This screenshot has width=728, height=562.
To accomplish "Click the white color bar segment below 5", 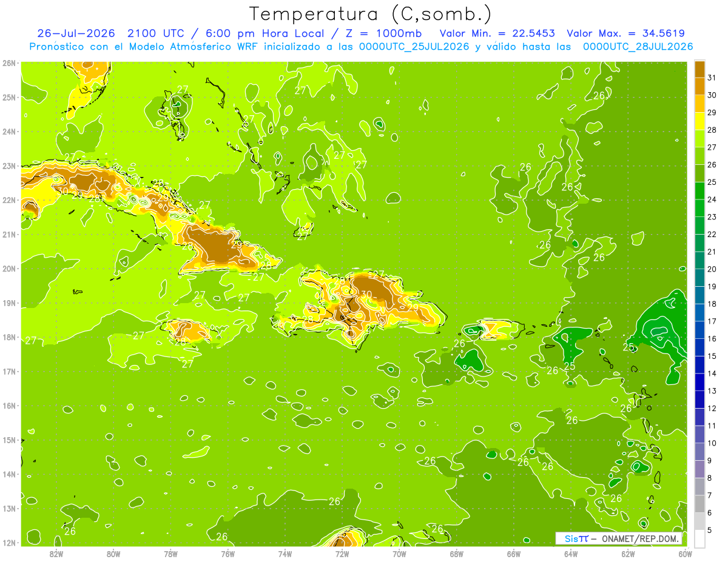I will pos(699,538).
